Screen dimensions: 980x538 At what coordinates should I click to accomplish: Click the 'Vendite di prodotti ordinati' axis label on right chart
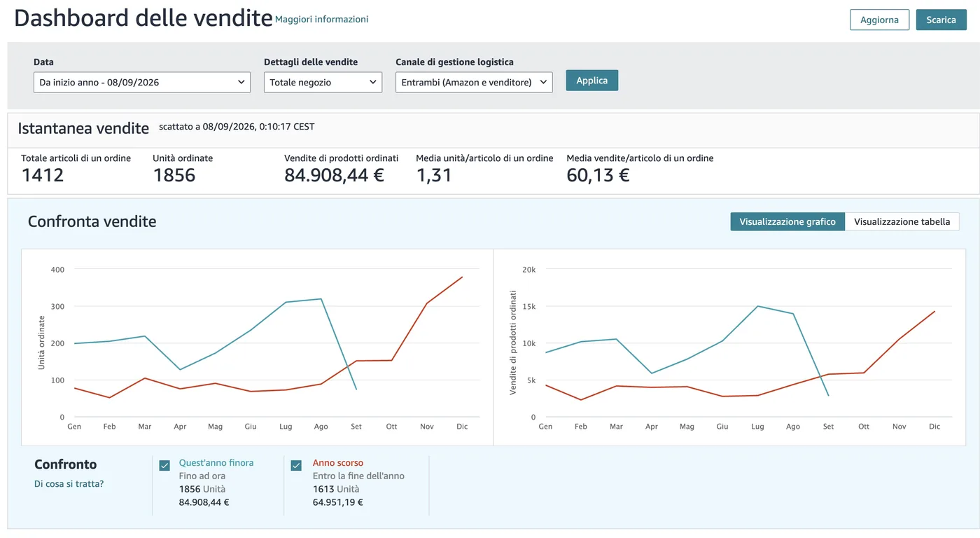click(x=513, y=343)
